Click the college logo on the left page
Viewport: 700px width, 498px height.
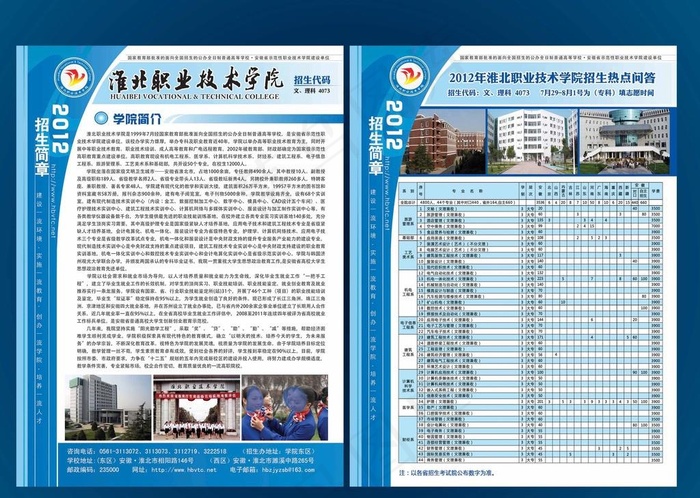click(x=74, y=77)
